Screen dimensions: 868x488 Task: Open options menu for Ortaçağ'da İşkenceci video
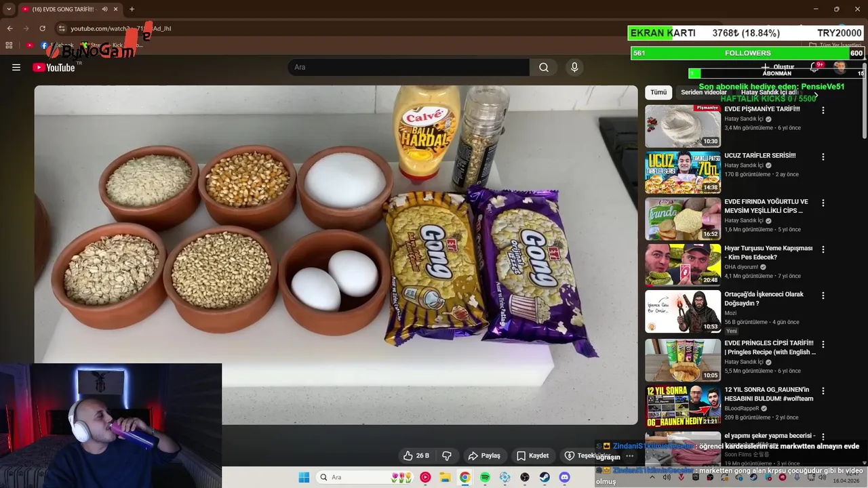(823, 296)
